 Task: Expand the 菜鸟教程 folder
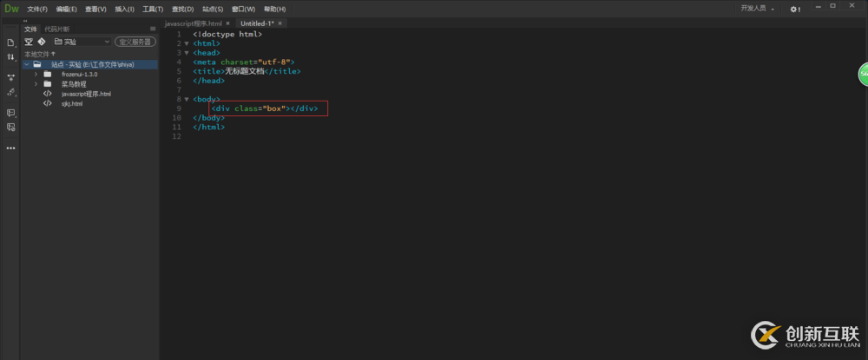tap(36, 84)
